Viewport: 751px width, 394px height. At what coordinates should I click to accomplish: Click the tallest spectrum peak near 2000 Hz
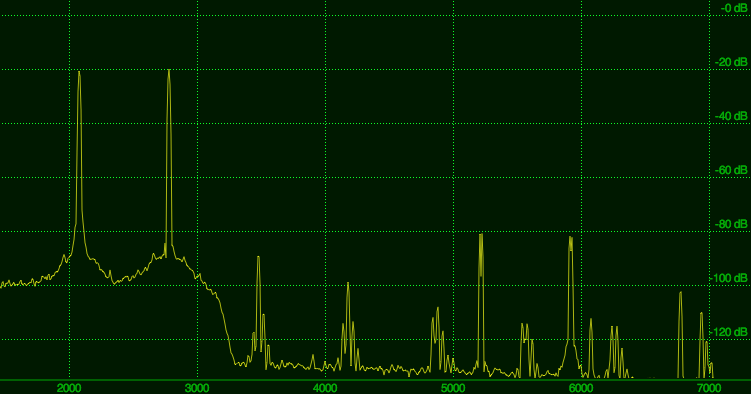(x=80, y=73)
